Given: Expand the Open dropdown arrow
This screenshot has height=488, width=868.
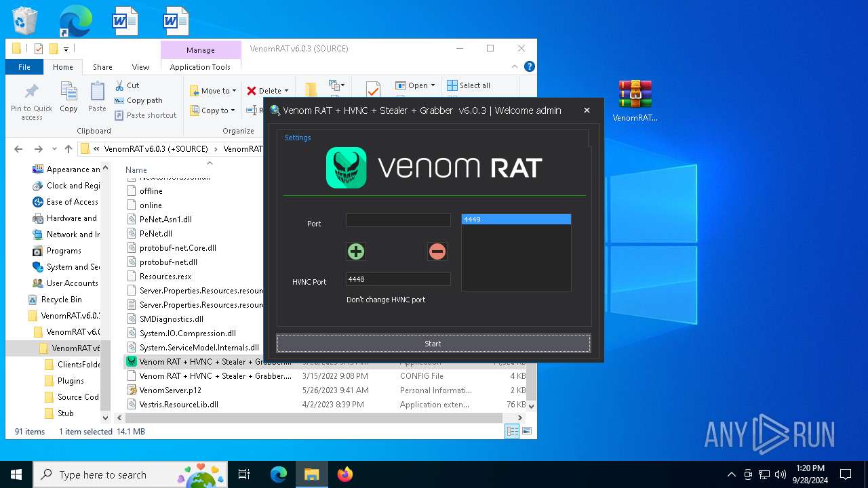Looking at the screenshot, I should tap(433, 85).
